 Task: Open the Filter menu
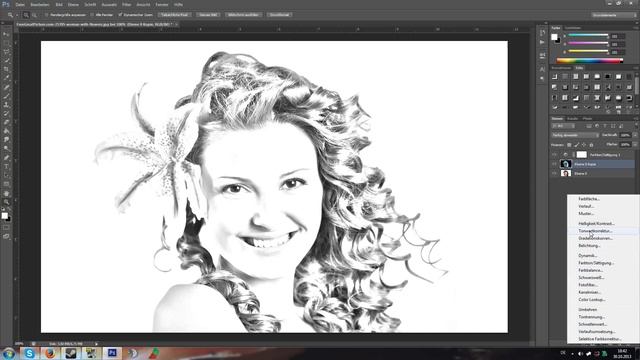tap(127, 4)
